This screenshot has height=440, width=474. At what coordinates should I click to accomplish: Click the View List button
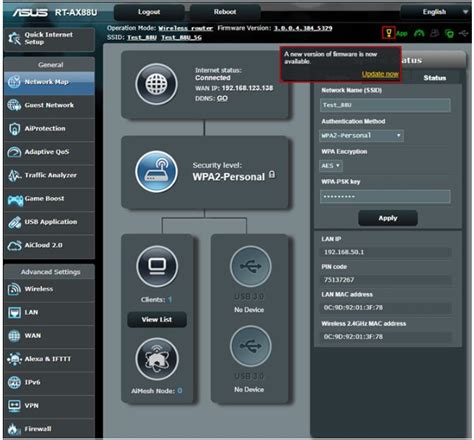(157, 320)
